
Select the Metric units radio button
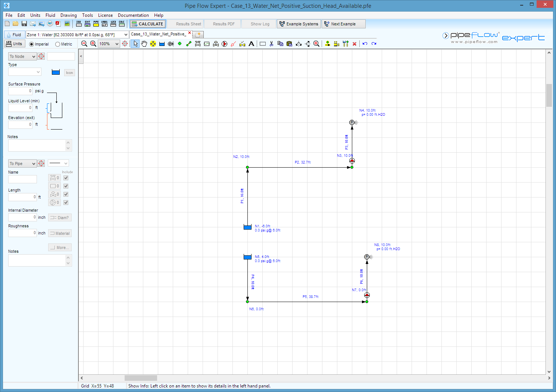(57, 44)
